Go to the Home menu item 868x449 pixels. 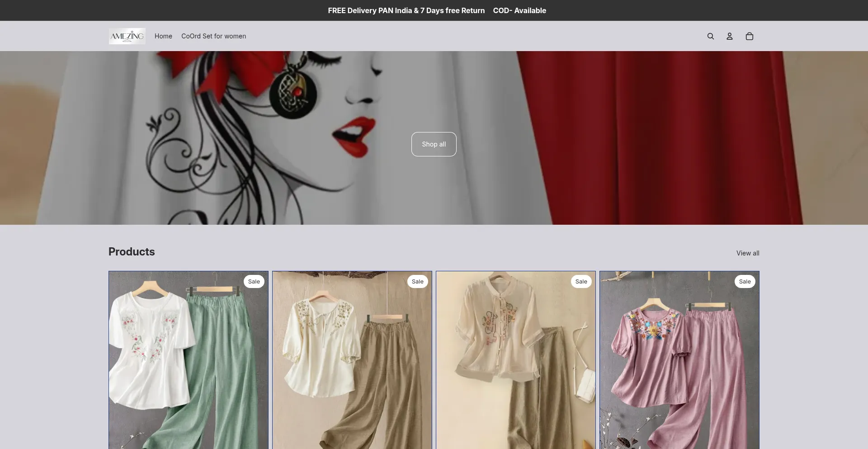163,36
